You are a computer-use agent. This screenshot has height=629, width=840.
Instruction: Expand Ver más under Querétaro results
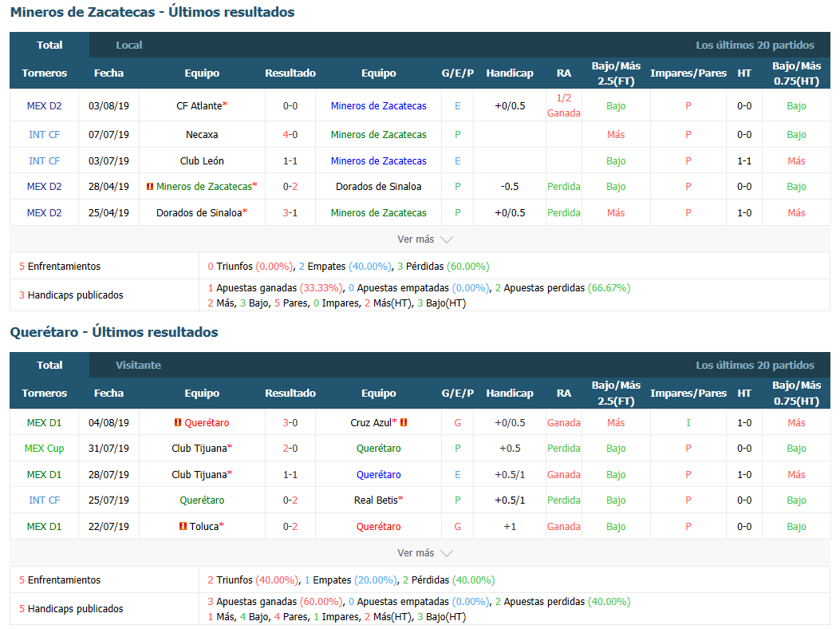click(425, 553)
